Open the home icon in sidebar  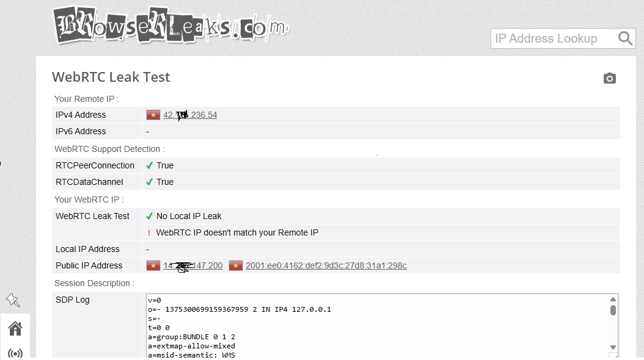point(15,328)
